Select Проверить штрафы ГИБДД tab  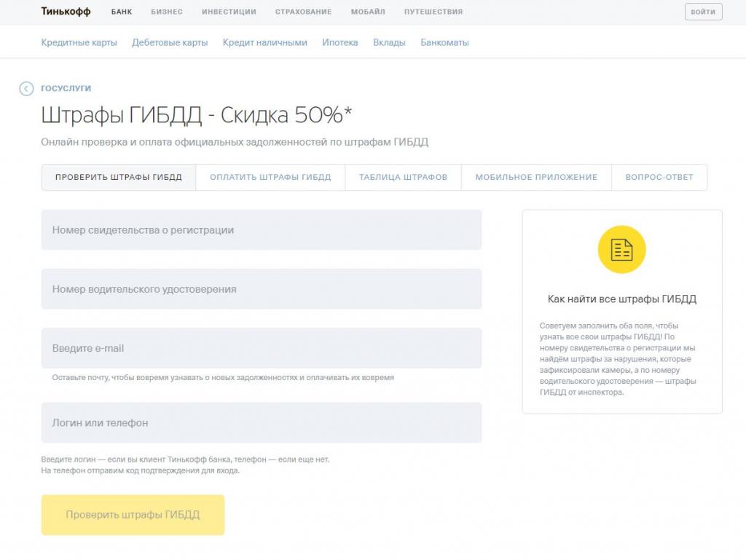(119, 177)
